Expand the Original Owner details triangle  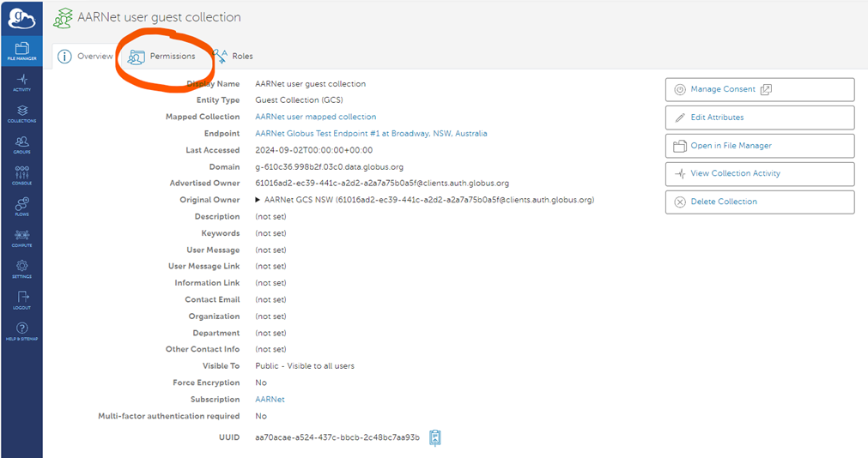pos(258,200)
